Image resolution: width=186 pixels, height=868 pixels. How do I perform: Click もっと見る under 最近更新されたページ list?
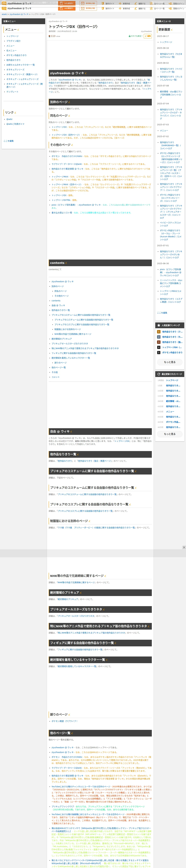pyautogui.click(x=170, y=434)
